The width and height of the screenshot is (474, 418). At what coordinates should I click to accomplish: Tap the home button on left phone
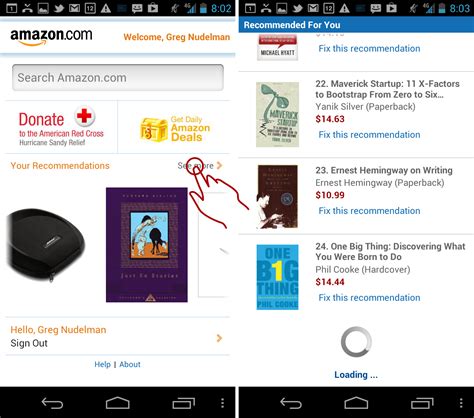point(118,403)
